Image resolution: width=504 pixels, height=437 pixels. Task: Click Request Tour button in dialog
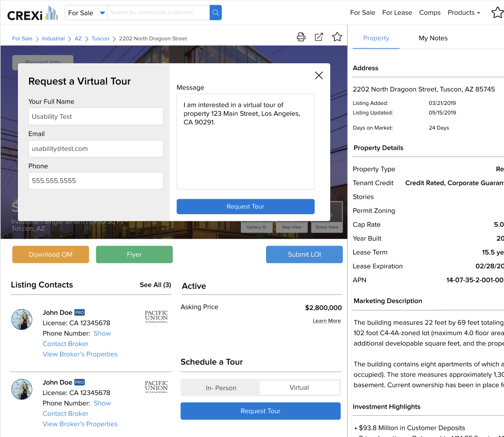click(x=245, y=206)
